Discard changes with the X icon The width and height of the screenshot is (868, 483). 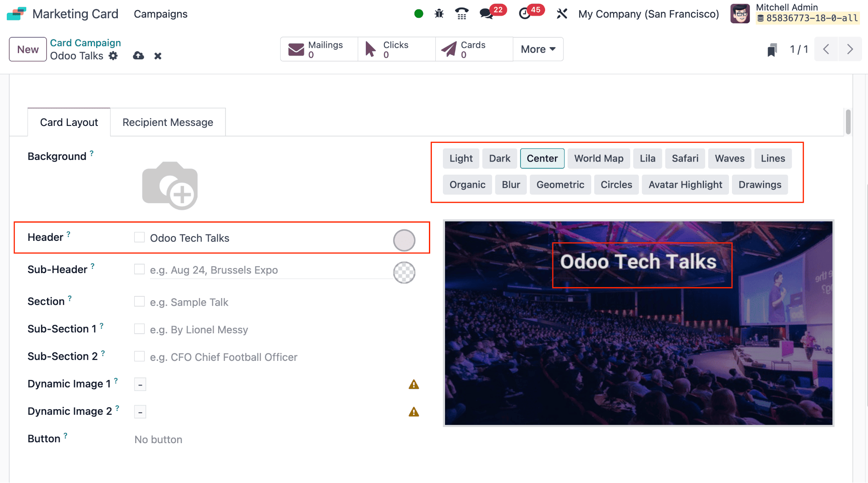tap(158, 56)
